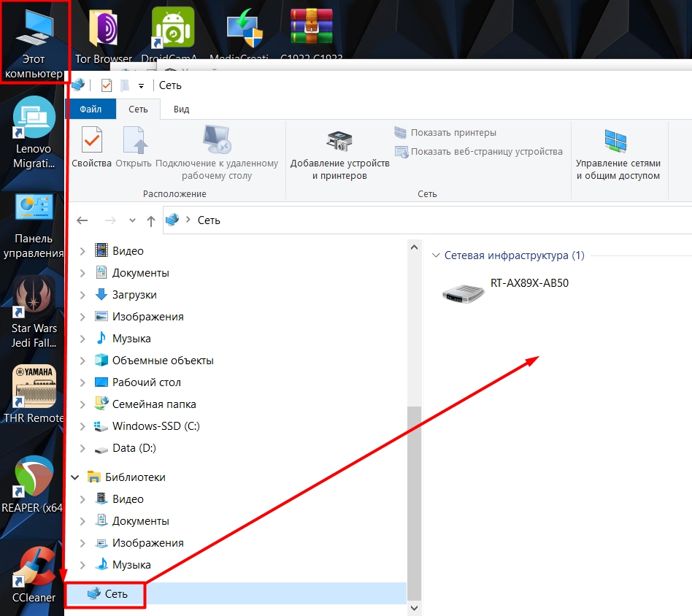Screen dimensions: 692x616
Task: Click the down arrow on scrollbar
Action: [x=415, y=607]
